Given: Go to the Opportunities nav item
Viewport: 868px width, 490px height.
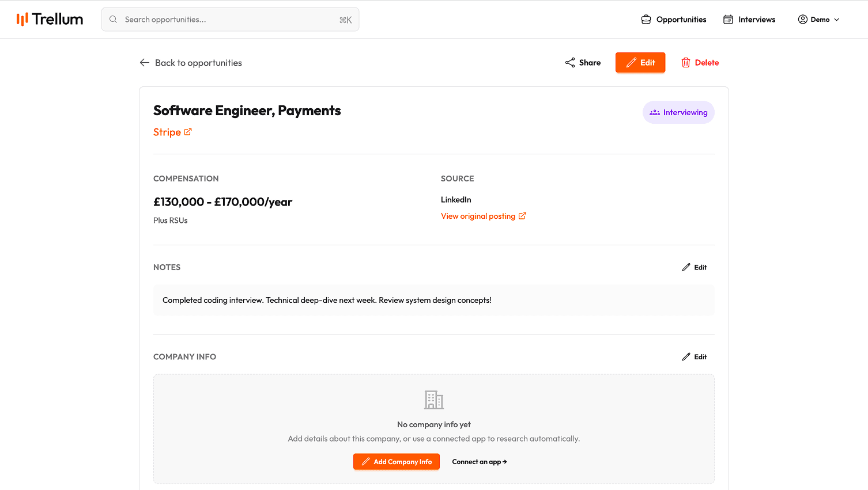Looking at the screenshot, I should click(674, 20).
